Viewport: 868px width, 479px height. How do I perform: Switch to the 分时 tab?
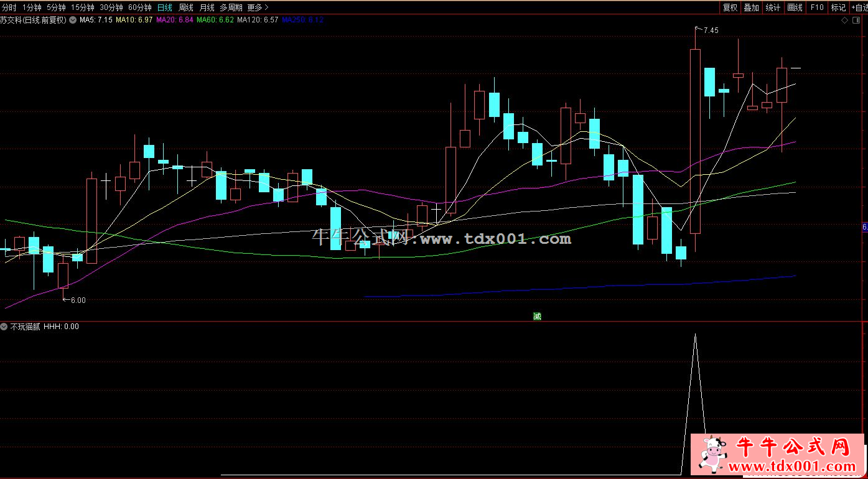(x=9, y=7)
